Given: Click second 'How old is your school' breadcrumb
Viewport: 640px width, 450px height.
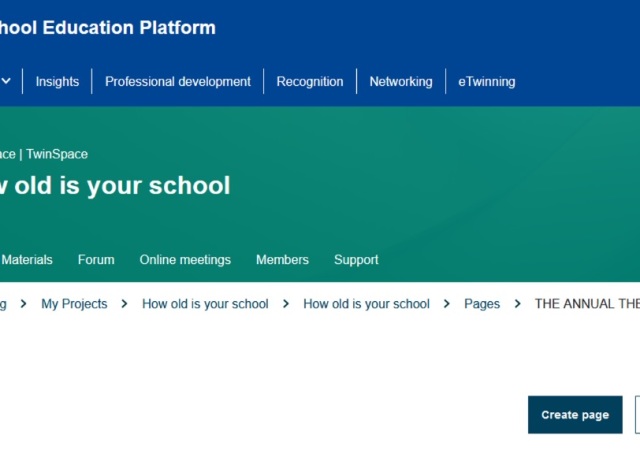Looking at the screenshot, I should [366, 304].
